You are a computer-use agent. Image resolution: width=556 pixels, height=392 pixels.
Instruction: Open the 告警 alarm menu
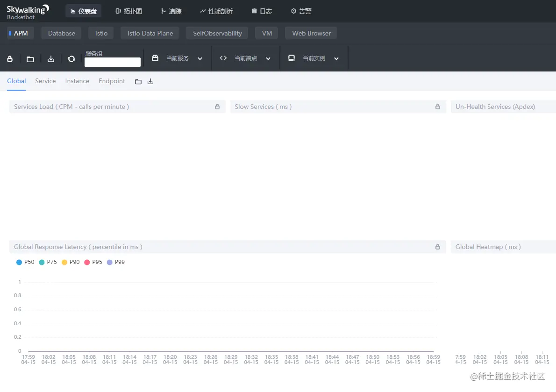pyautogui.click(x=301, y=11)
